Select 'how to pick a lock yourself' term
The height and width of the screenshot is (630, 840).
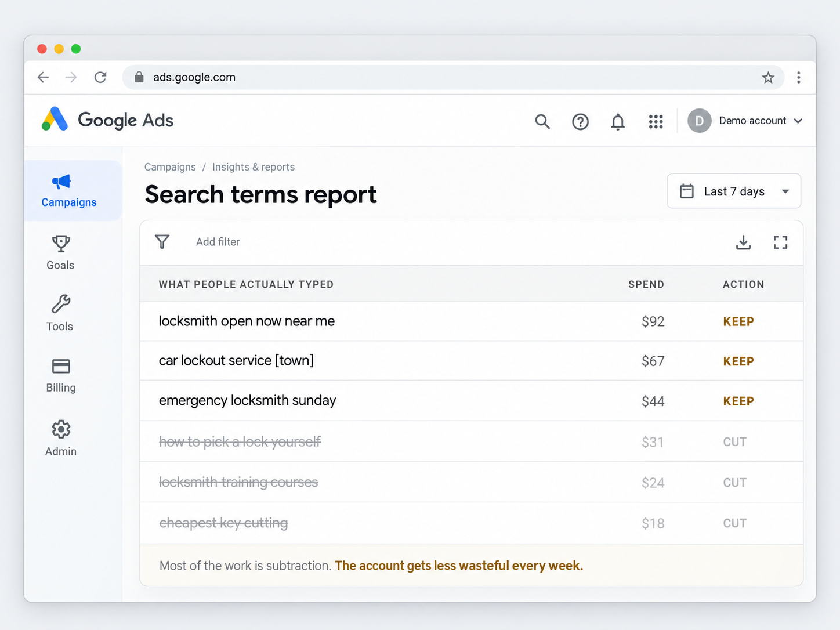[x=240, y=442]
